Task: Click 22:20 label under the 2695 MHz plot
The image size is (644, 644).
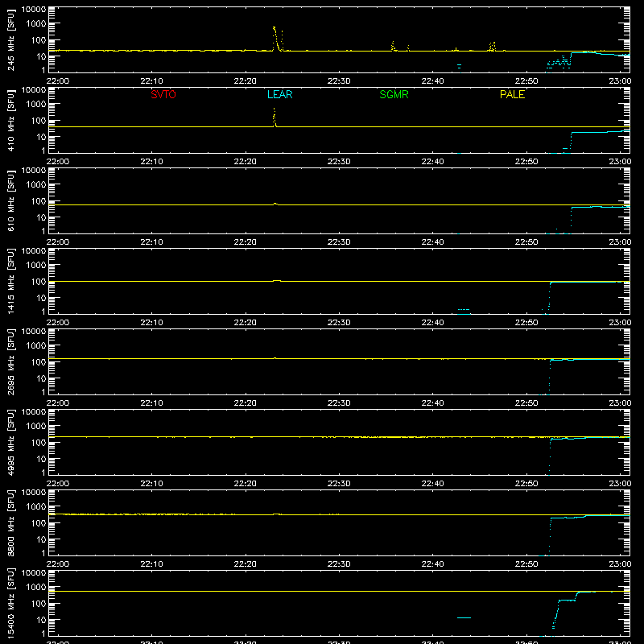Action: pyautogui.click(x=246, y=403)
